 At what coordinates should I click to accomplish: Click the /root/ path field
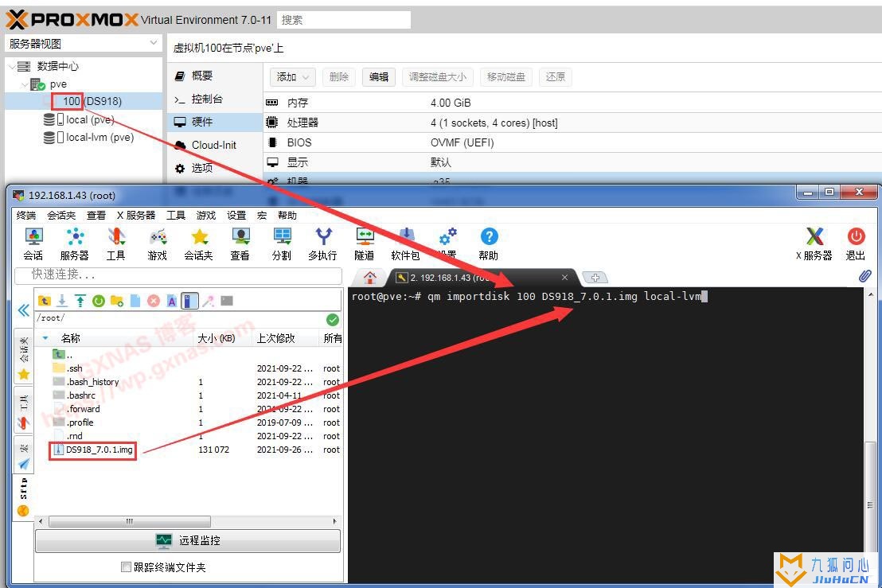[179, 318]
